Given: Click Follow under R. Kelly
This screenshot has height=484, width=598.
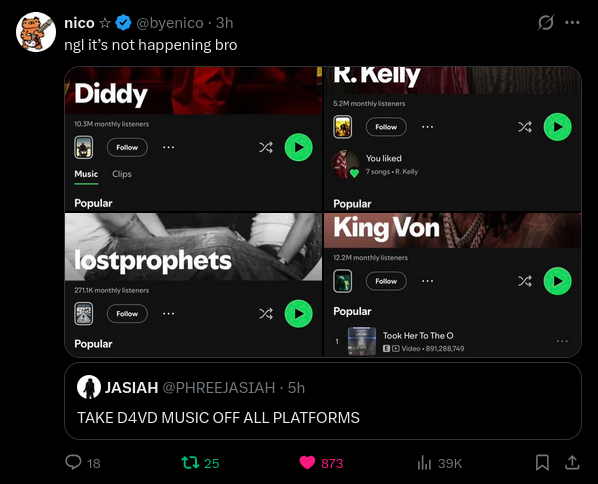Looking at the screenshot, I should tap(386, 127).
